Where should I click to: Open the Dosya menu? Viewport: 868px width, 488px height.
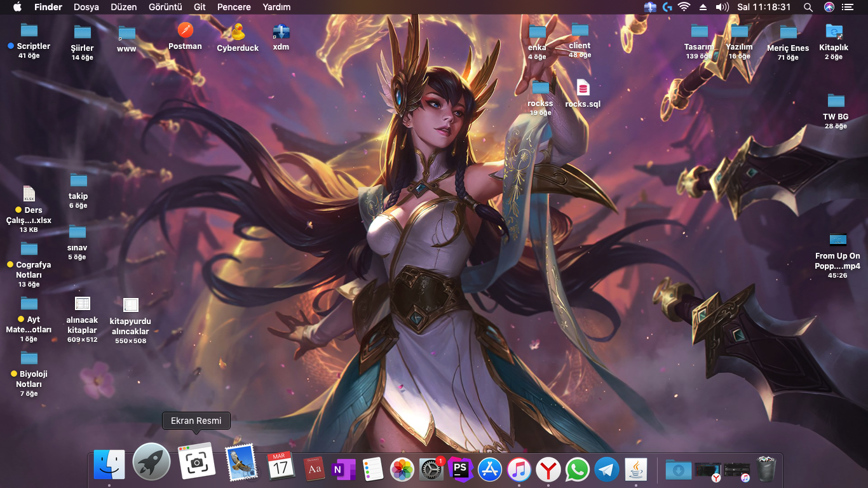click(86, 7)
